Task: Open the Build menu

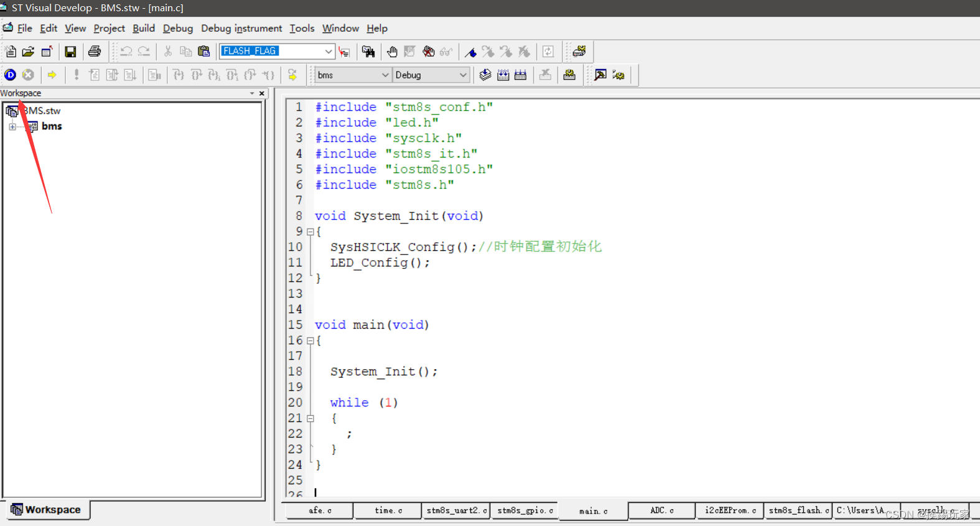Action: pos(144,28)
